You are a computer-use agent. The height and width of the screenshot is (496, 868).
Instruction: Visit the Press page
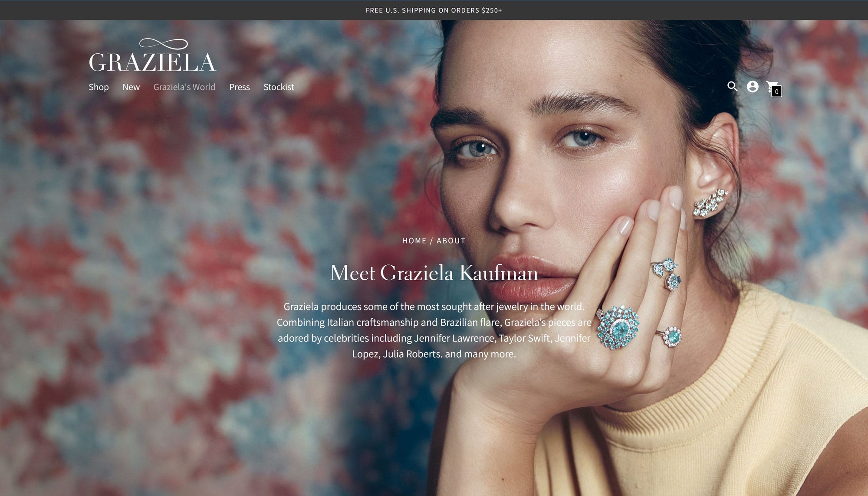[x=240, y=87]
